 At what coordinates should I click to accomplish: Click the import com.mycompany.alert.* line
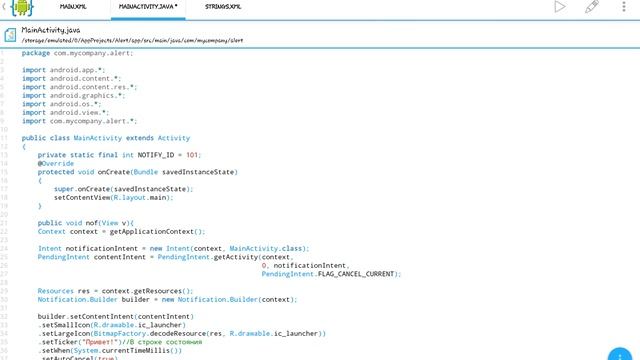(x=80, y=121)
